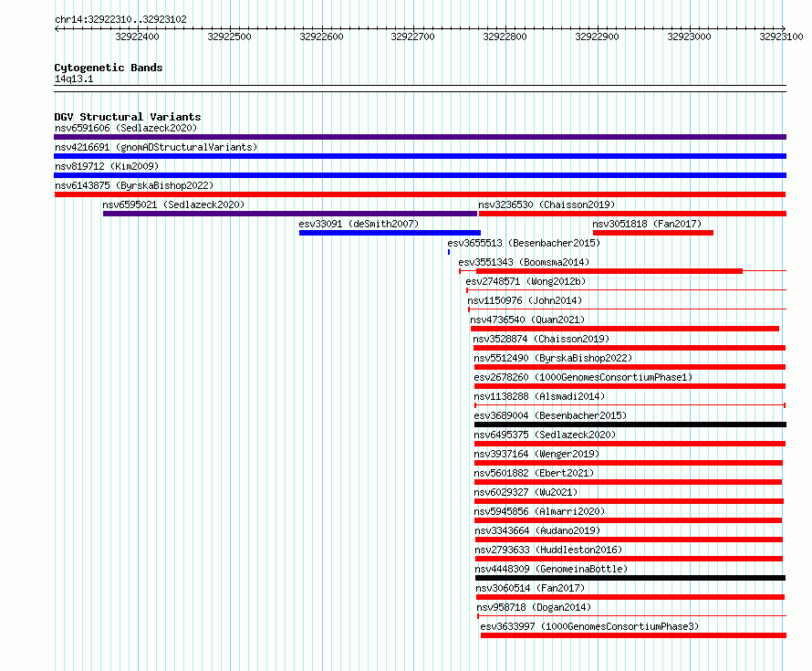The image size is (812, 671).
Task: Click the thin red line under nsv1138288
Action: click(x=630, y=405)
